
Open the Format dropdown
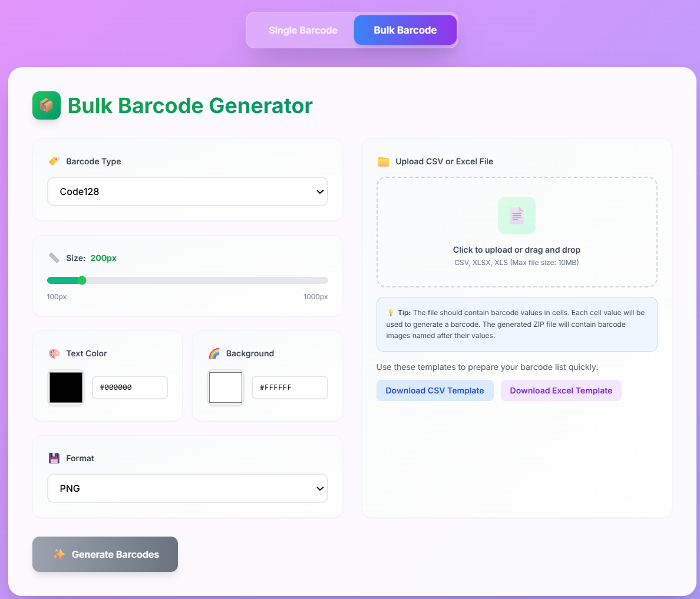click(187, 488)
